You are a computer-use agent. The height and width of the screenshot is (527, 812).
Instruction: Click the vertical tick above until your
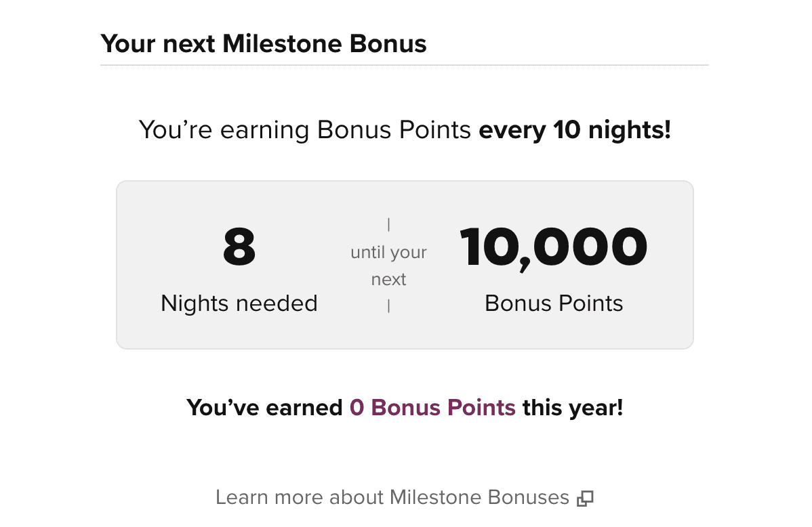pos(388,225)
